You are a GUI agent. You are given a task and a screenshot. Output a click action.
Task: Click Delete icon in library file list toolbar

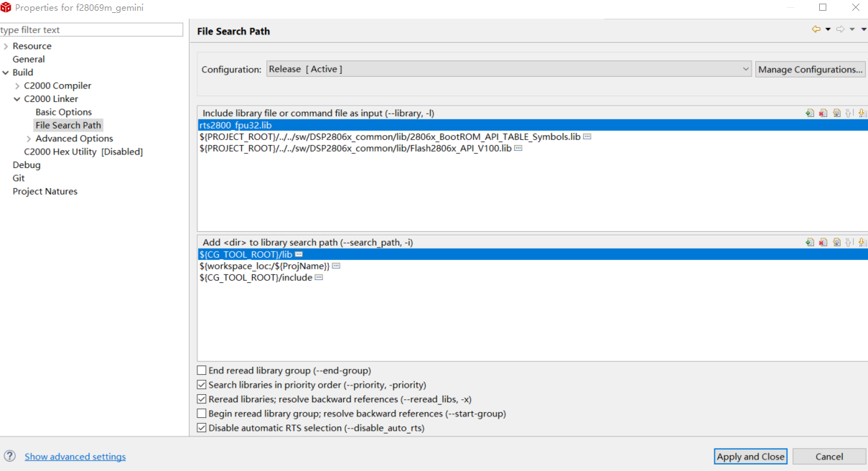[823, 113]
